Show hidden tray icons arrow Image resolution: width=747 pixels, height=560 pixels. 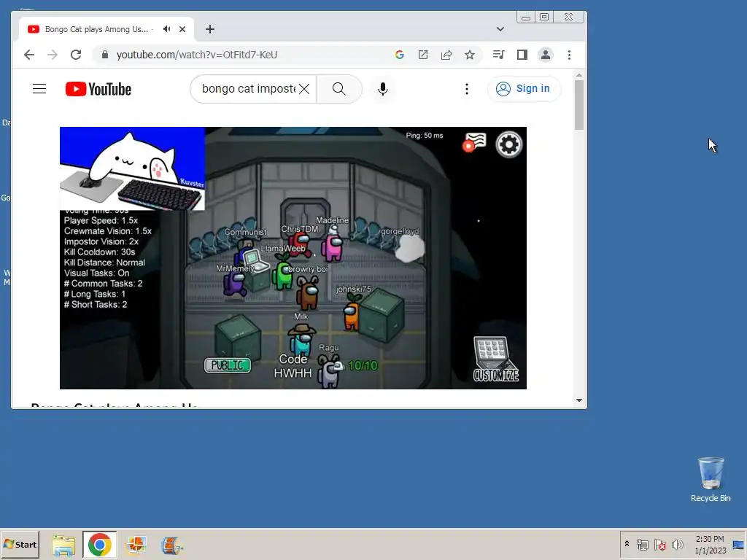(627, 544)
